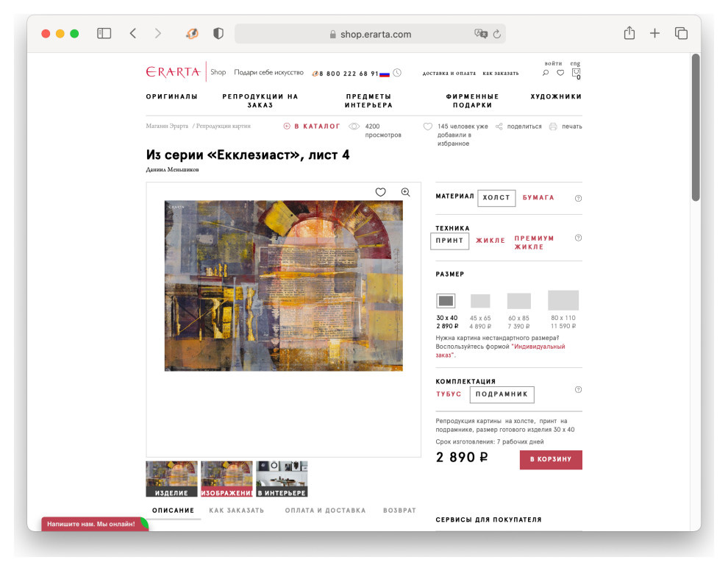Image resolution: width=728 pixels, height=571 pixels.
Task: Select Бумага material option
Action: [x=538, y=198]
